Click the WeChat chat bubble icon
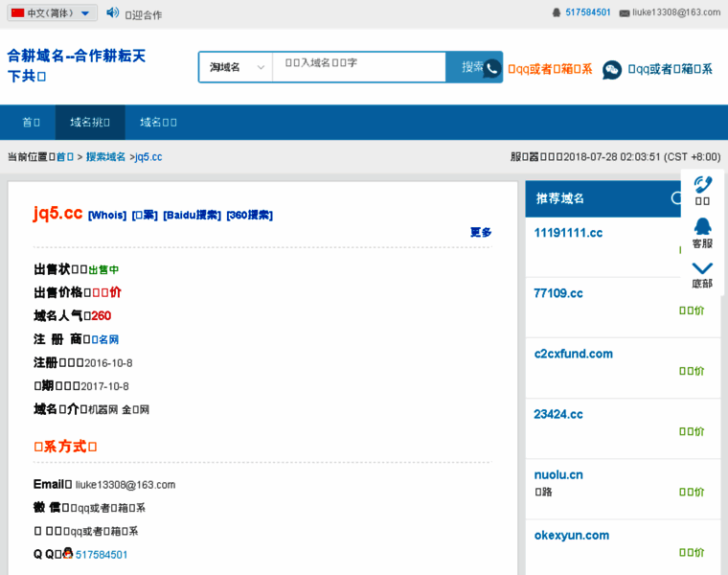Image resolution: width=728 pixels, height=575 pixels. point(612,70)
